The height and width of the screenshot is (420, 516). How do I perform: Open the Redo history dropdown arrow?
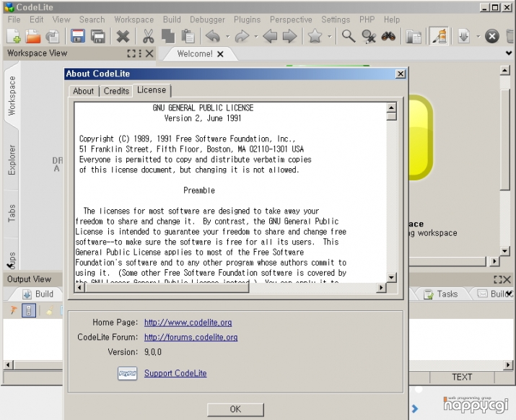(256, 37)
